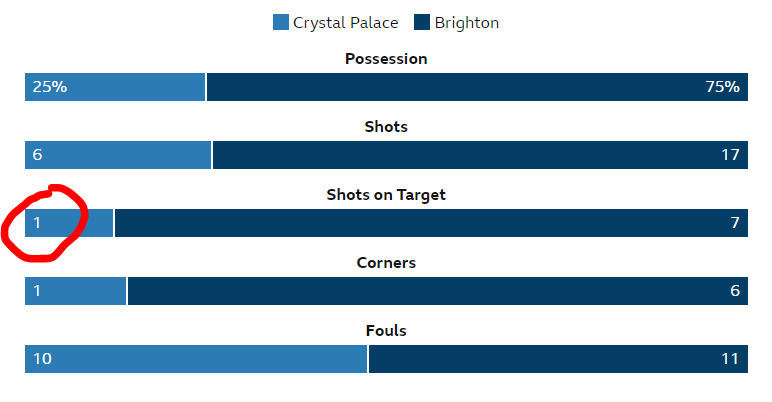Screen dimensions: 772x402
Task: Click Brighton's 75% possession bar
Action: (x=477, y=87)
